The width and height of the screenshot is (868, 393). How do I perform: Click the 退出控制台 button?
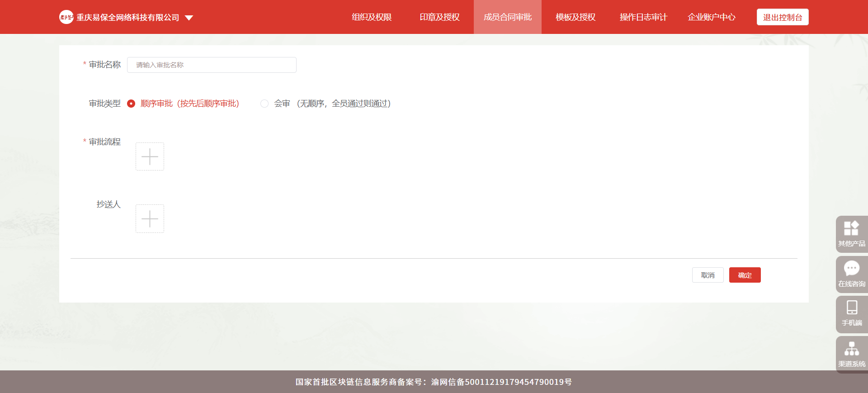[x=782, y=17]
